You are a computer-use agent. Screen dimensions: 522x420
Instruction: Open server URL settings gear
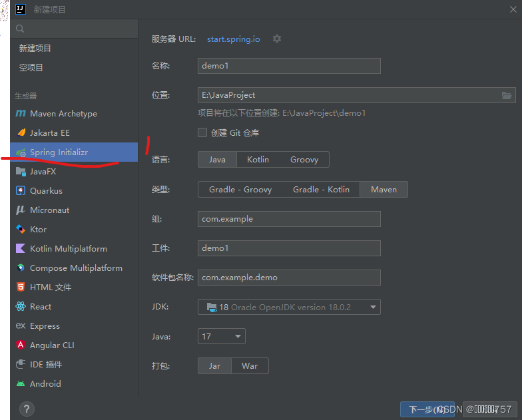[277, 39]
